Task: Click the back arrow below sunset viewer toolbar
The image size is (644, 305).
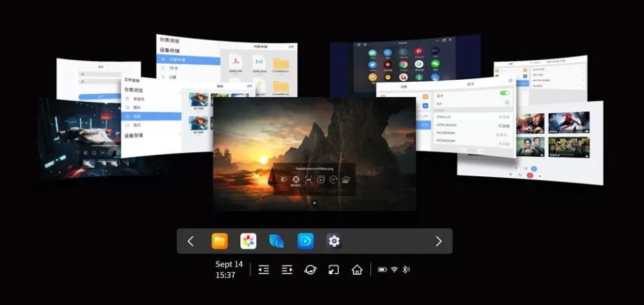Action: [315, 203]
